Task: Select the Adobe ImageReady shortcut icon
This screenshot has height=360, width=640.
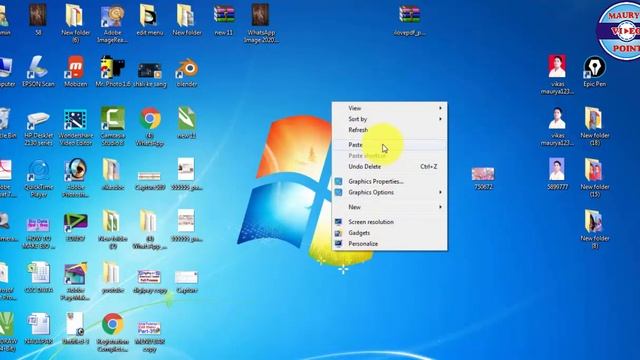Action: (x=112, y=23)
